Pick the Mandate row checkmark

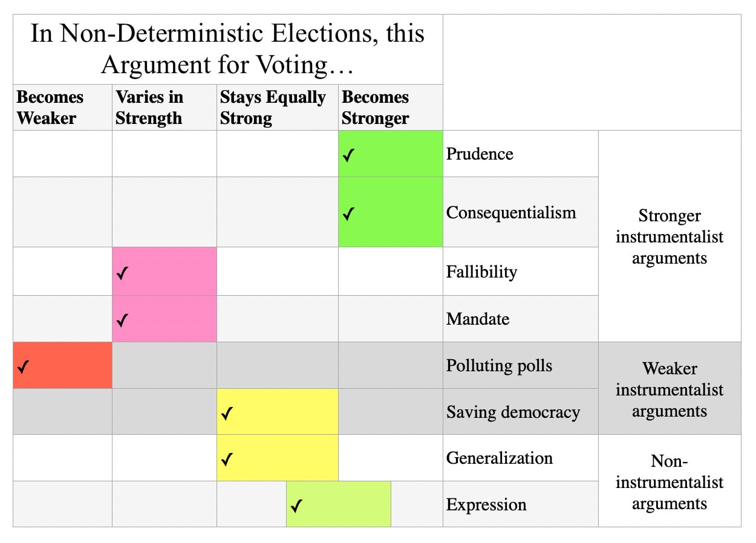[122, 320]
